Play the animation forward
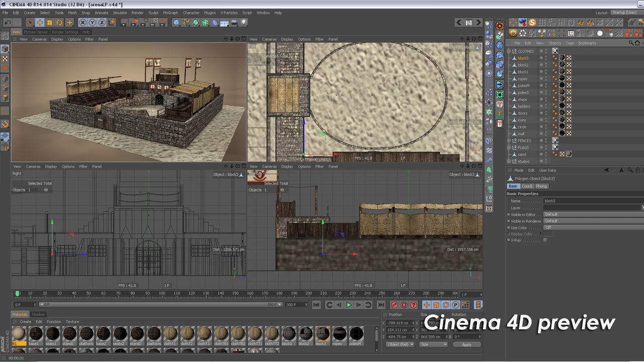This screenshot has height=362, width=644. pos(349,305)
